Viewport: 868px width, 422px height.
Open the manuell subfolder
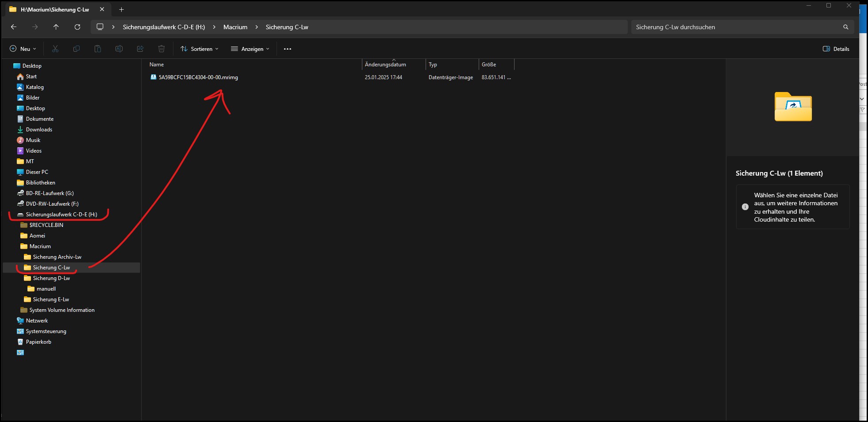point(46,289)
